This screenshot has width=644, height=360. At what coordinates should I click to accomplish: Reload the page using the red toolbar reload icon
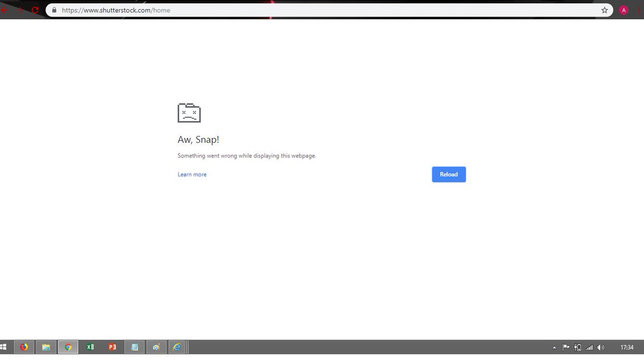click(x=35, y=10)
